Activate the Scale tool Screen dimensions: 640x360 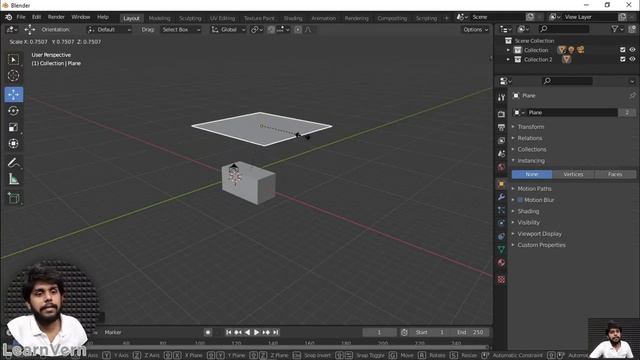[13, 127]
